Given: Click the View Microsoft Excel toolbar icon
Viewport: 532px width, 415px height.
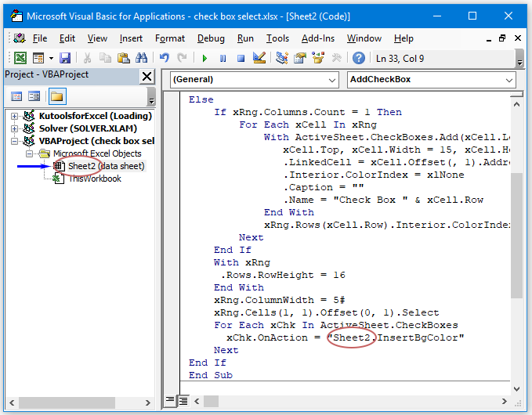Looking at the screenshot, I should click(20, 58).
